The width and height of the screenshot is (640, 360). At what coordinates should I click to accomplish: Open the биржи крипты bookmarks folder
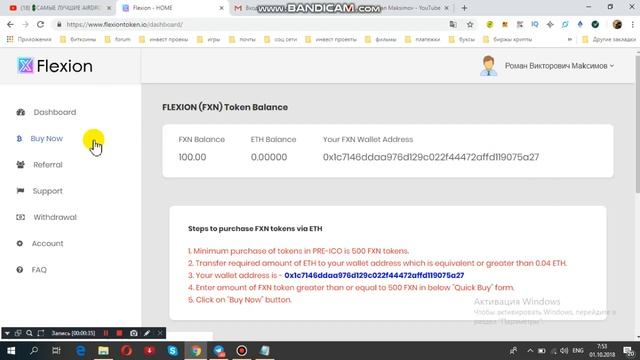click(x=507, y=40)
